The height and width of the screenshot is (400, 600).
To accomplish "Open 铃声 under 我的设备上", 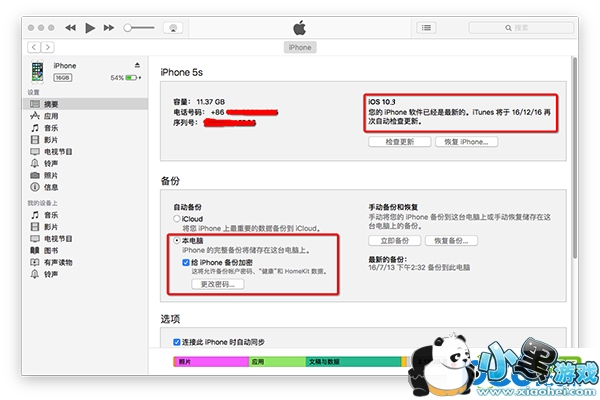I will [x=85, y=274].
